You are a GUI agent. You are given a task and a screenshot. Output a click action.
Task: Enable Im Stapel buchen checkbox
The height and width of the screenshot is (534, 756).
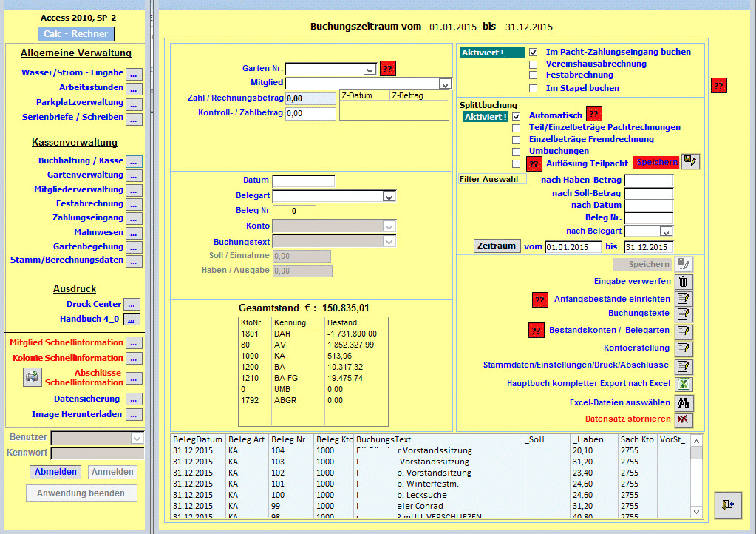pos(533,88)
